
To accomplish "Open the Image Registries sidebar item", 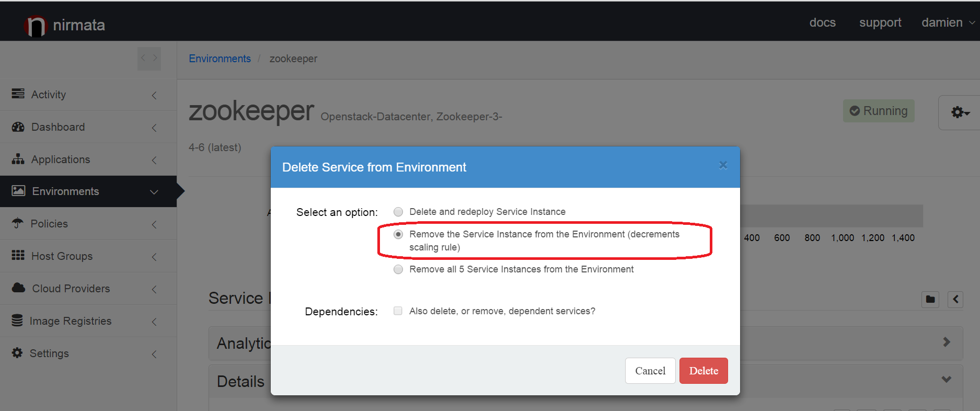I will point(88,321).
